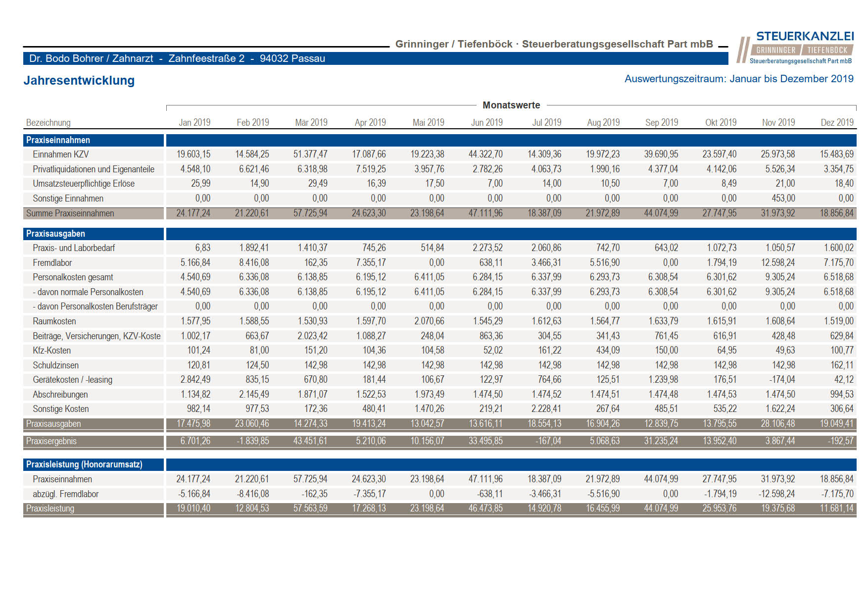
Task: Click the Sonstige Einnahmen value 453,00
Action: 783,199
